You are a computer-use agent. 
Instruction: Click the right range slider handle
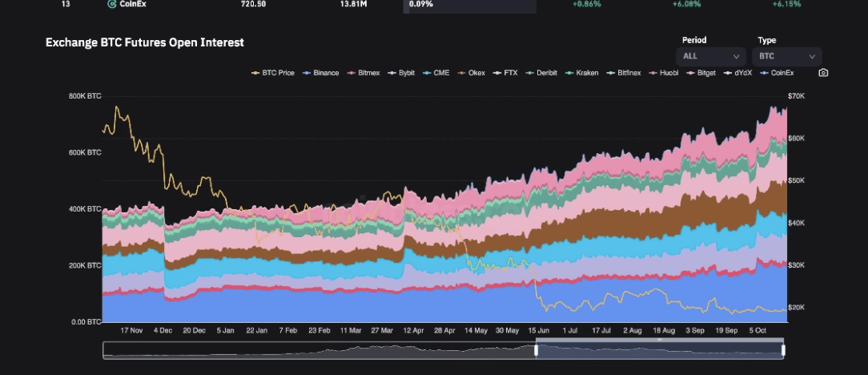coord(783,350)
